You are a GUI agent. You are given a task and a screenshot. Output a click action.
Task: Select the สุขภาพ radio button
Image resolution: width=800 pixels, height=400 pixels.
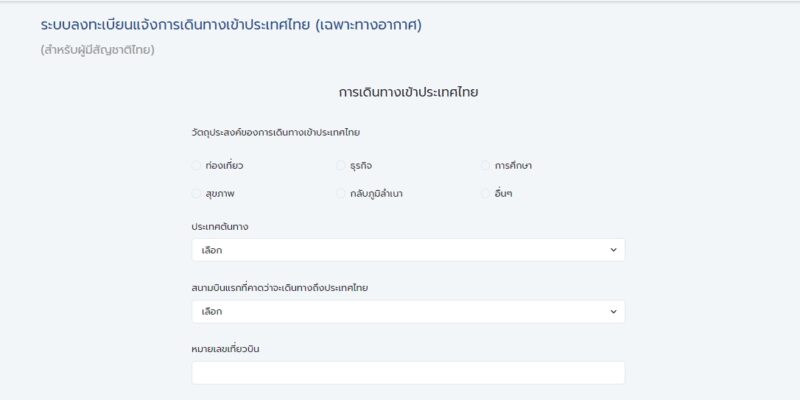coord(196,193)
